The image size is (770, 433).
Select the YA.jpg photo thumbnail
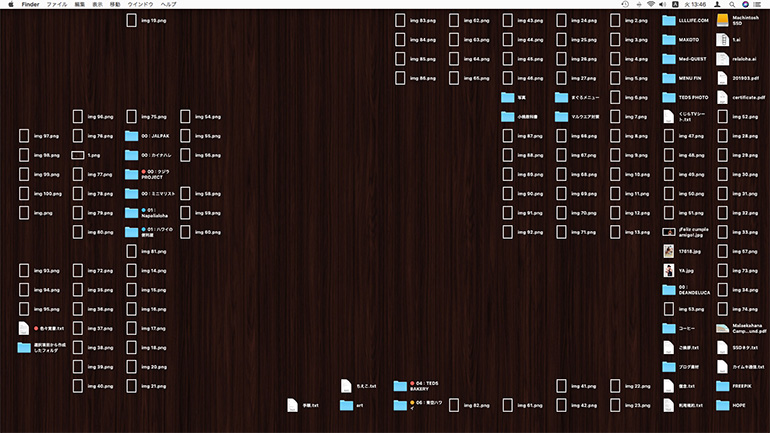[x=669, y=270]
